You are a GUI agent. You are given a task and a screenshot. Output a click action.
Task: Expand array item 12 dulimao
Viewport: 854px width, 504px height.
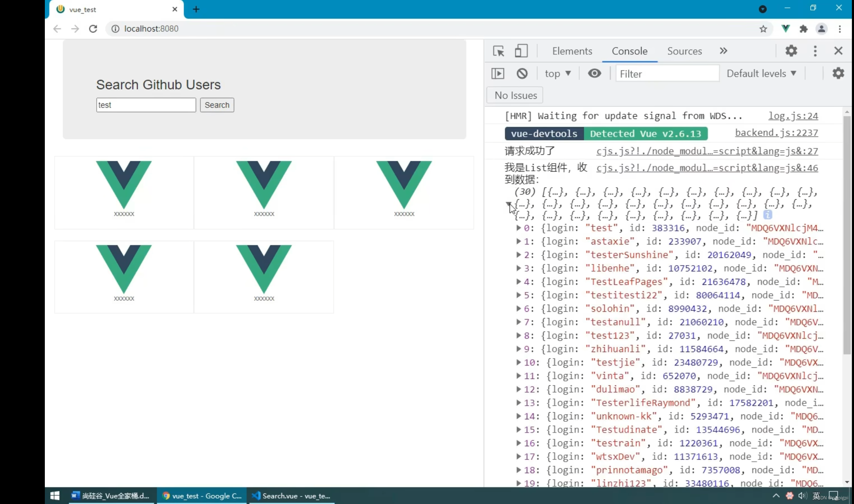[518, 389]
